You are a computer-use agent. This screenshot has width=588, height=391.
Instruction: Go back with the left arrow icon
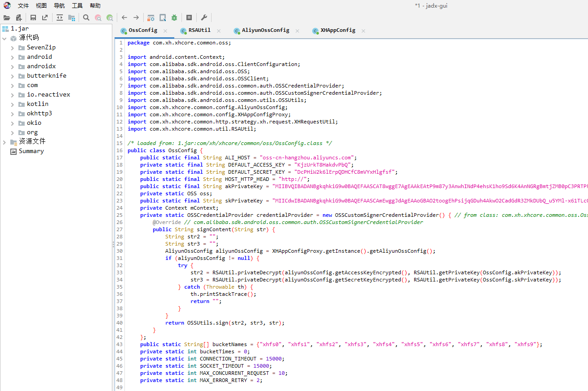pos(124,18)
